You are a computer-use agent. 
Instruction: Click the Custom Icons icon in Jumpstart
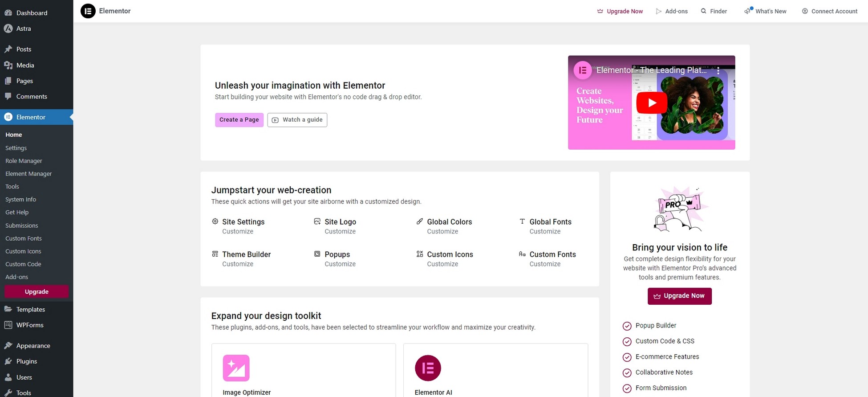(420, 254)
